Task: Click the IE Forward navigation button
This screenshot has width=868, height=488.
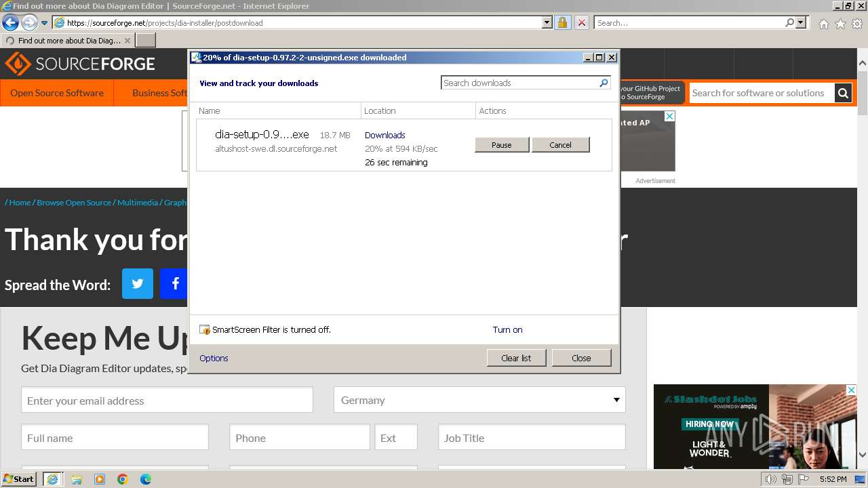Action: (x=29, y=22)
